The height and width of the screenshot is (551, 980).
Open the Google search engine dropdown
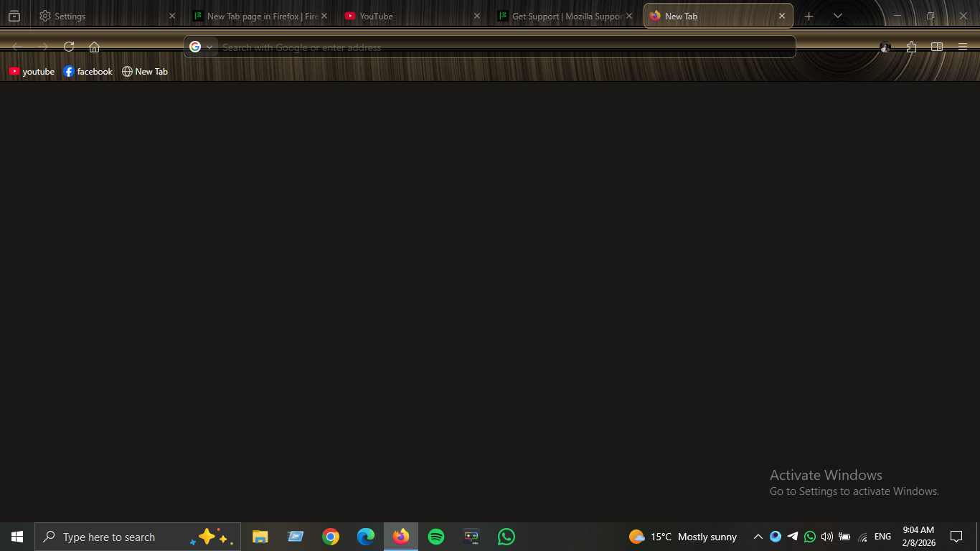point(202,47)
